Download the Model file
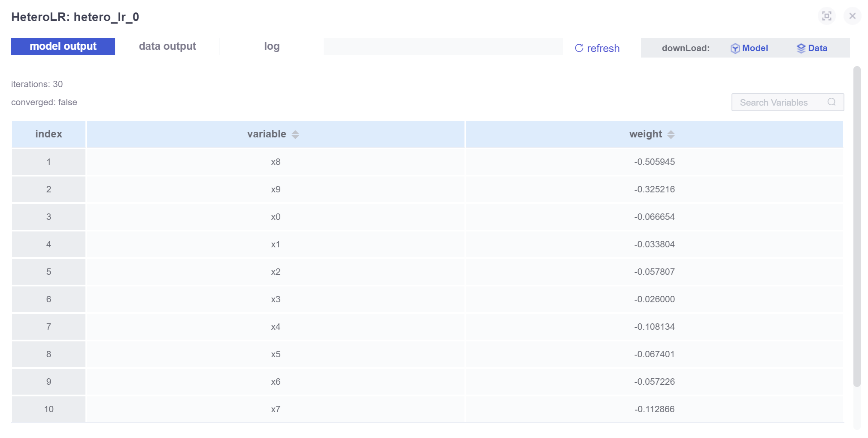Screen dimensions: 868x438 coord(755,48)
